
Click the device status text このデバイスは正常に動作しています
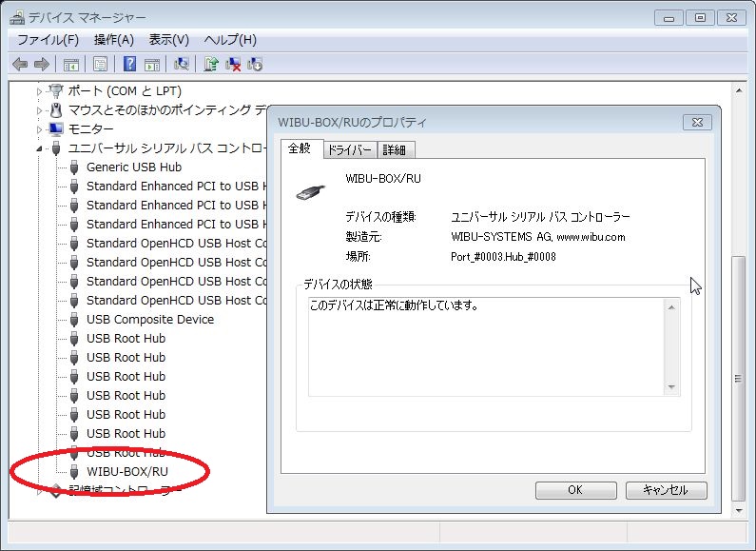[394, 305]
